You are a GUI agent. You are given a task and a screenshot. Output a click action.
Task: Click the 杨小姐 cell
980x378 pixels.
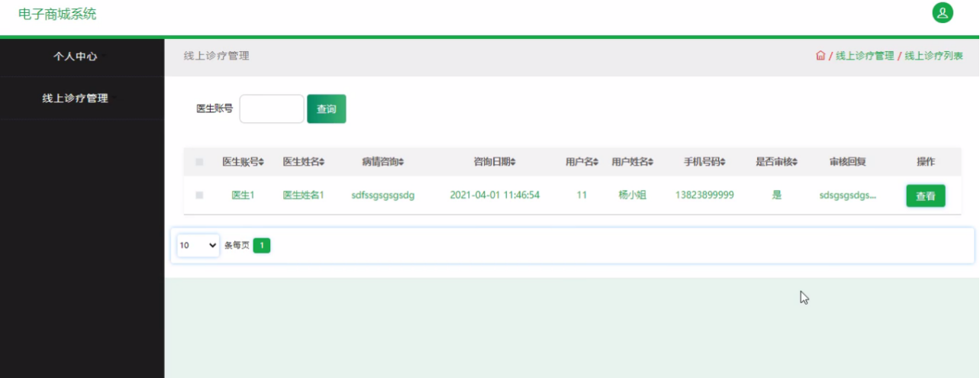pyautogui.click(x=632, y=195)
